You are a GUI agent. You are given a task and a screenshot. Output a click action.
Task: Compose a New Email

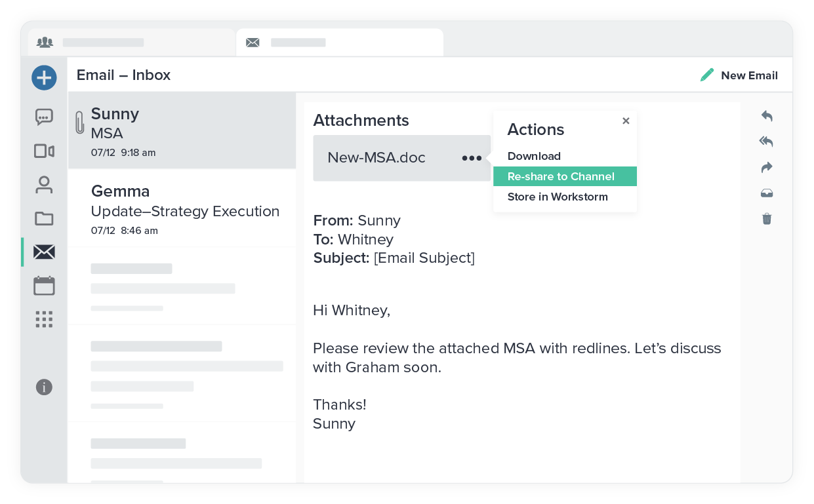pos(739,75)
